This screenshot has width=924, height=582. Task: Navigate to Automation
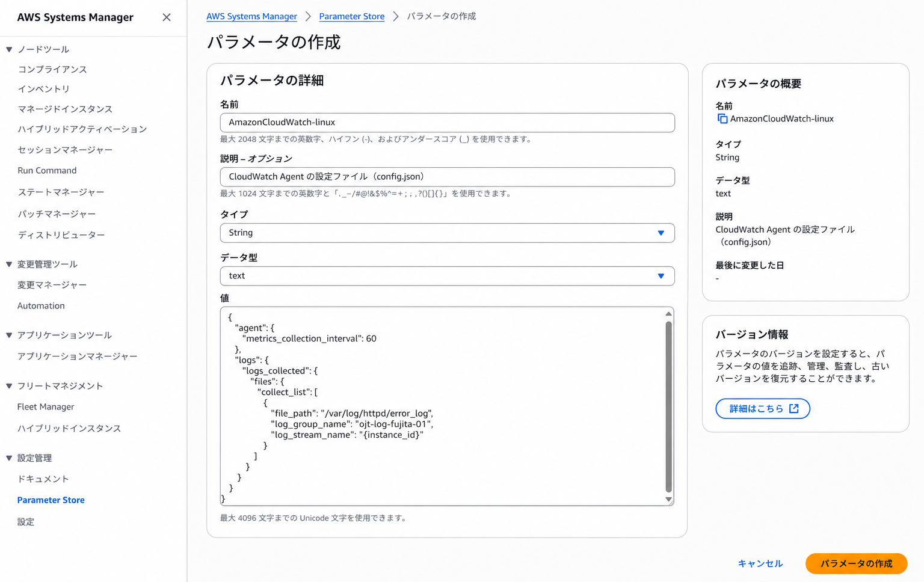pyautogui.click(x=41, y=306)
